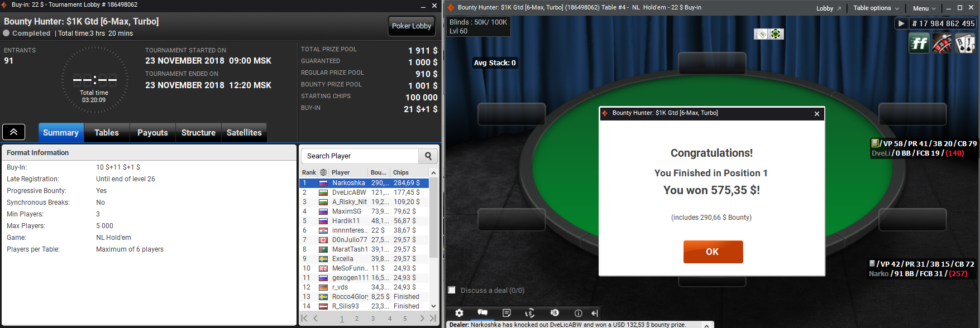This screenshot has width=980, height=328.
Task: Select R_Silis93 row in player list
Action: (364, 306)
